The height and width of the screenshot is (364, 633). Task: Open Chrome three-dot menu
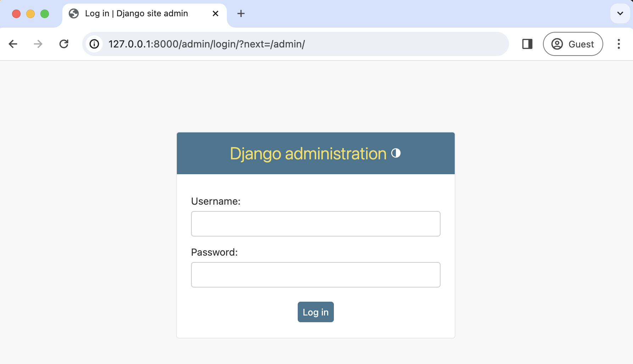click(x=619, y=44)
